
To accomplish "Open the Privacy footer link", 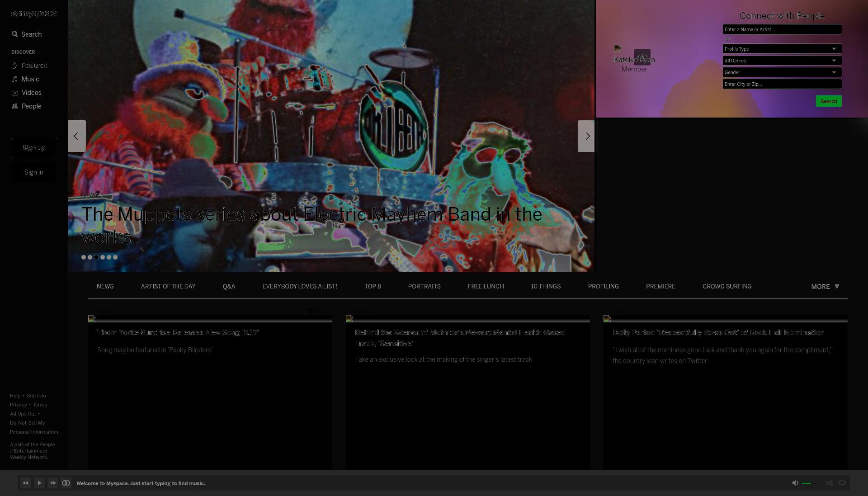I will [x=19, y=405].
